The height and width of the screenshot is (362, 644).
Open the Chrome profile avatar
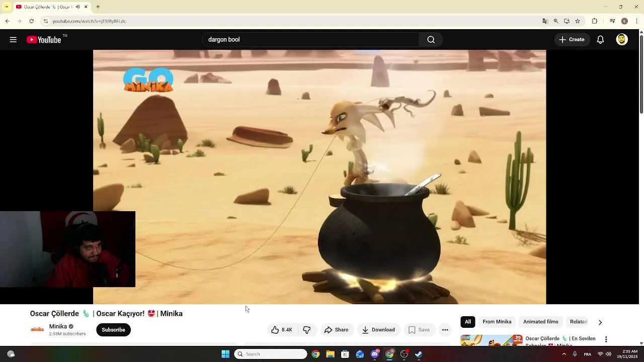tap(624, 21)
